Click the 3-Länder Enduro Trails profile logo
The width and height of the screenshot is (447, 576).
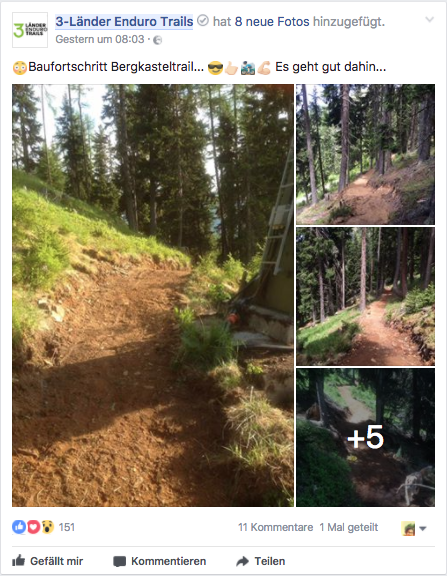(30, 30)
